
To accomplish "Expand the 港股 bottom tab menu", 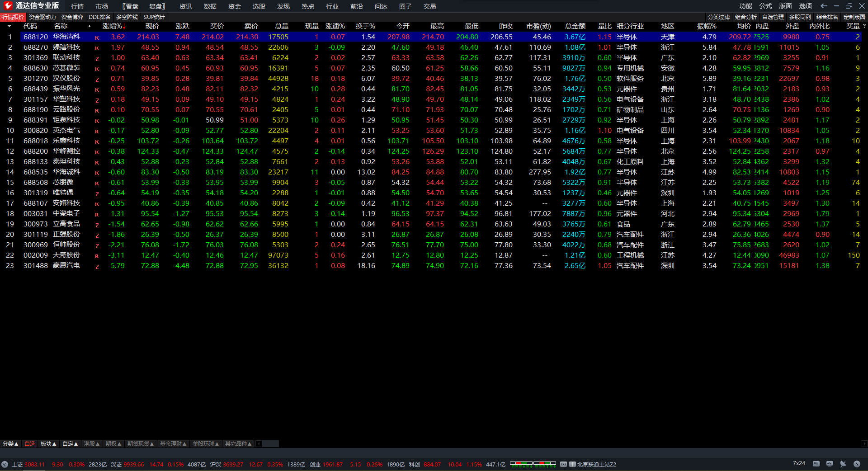I will (92, 444).
